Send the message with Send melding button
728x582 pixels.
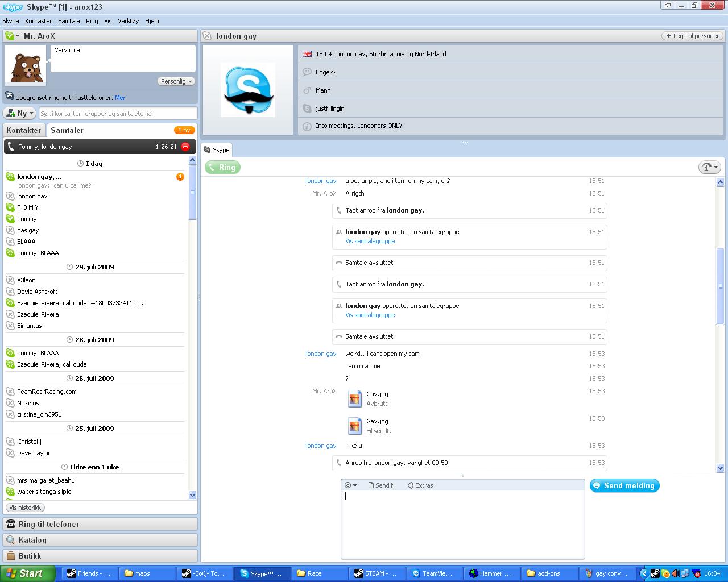(x=624, y=485)
